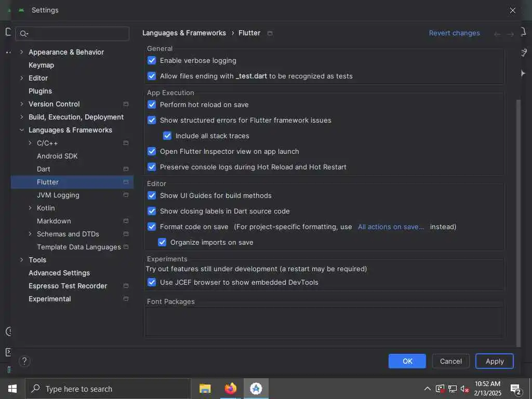Image resolution: width=532 pixels, height=399 pixels.
Task: Open the notification center icon
Action: [515, 389]
